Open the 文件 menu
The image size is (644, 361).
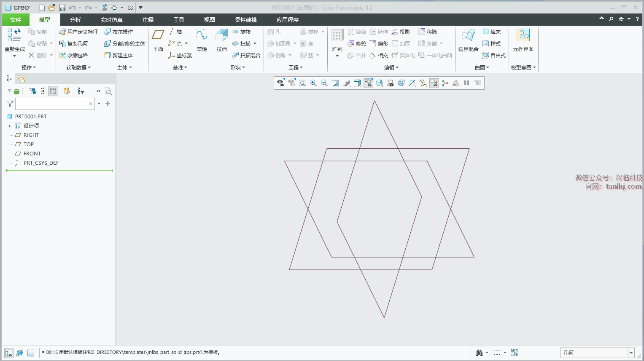coord(16,20)
